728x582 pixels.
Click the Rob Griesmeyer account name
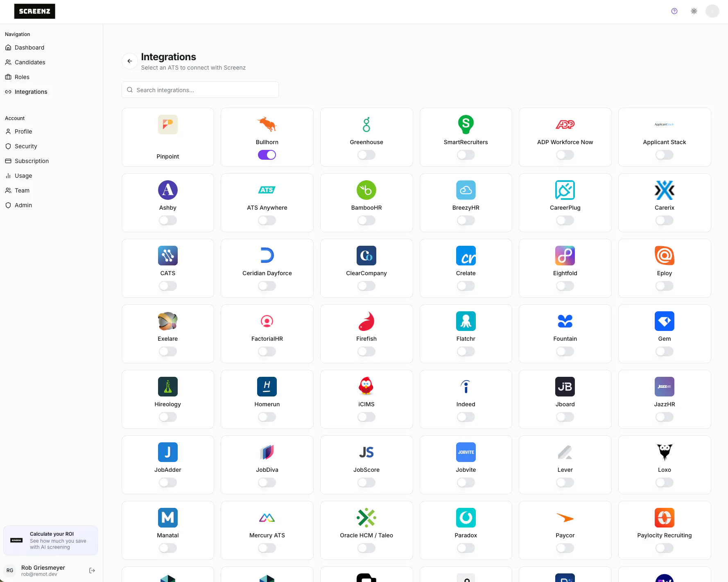coord(43,568)
